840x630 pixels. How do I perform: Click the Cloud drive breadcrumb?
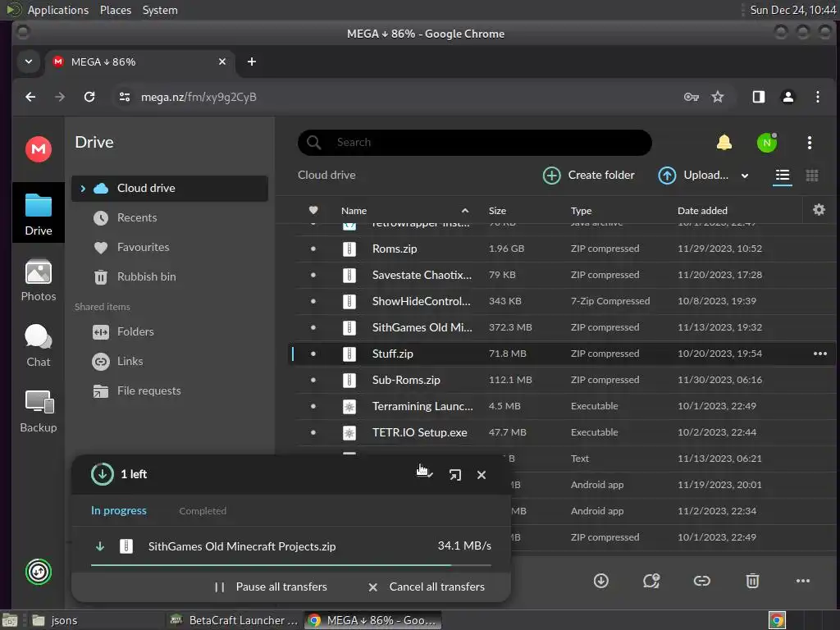(x=326, y=176)
